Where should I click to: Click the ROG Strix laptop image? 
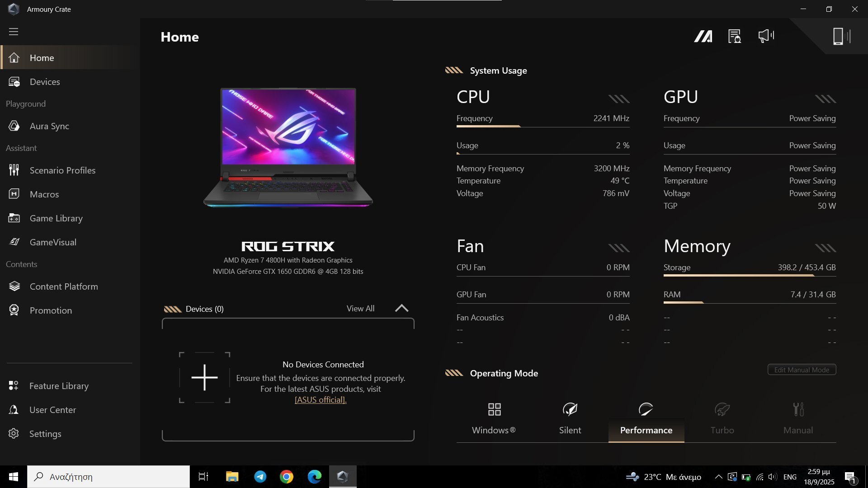coord(288,148)
